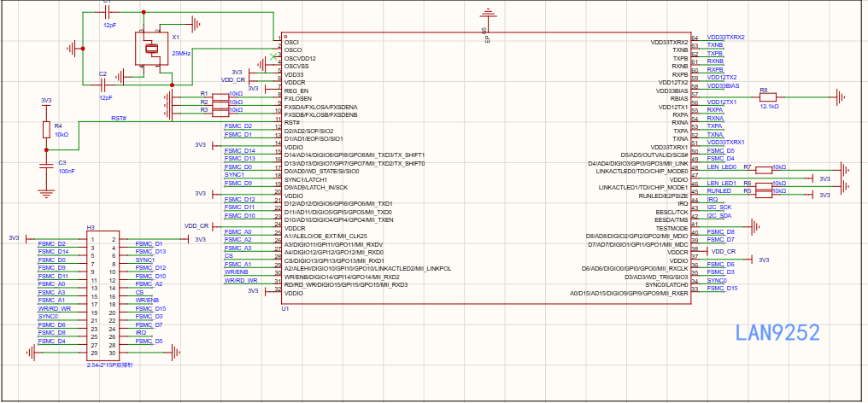Image resolution: width=868 pixels, height=403 pixels.
Task: Click the FSMC_D15 net label at U1 pin 33
Action: [723, 289]
